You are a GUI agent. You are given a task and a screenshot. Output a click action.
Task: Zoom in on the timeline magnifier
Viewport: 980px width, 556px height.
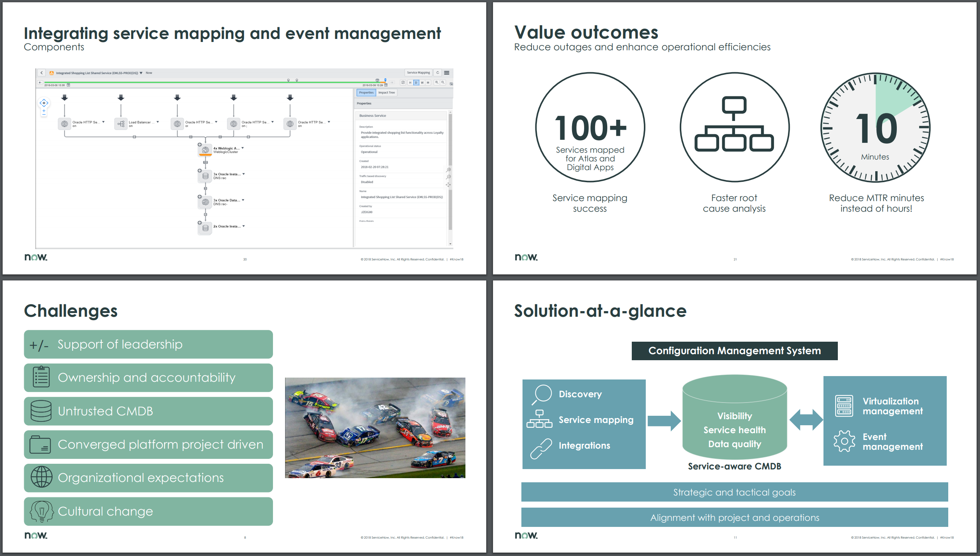click(x=437, y=82)
